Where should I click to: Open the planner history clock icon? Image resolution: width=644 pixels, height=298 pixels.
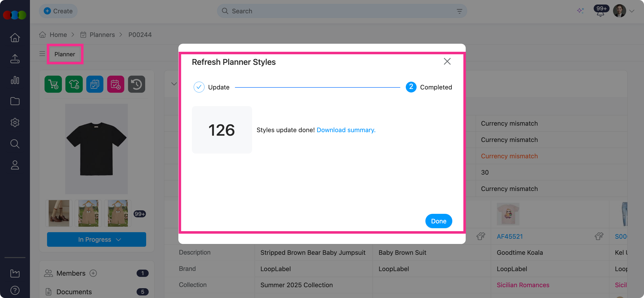coord(136,84)
